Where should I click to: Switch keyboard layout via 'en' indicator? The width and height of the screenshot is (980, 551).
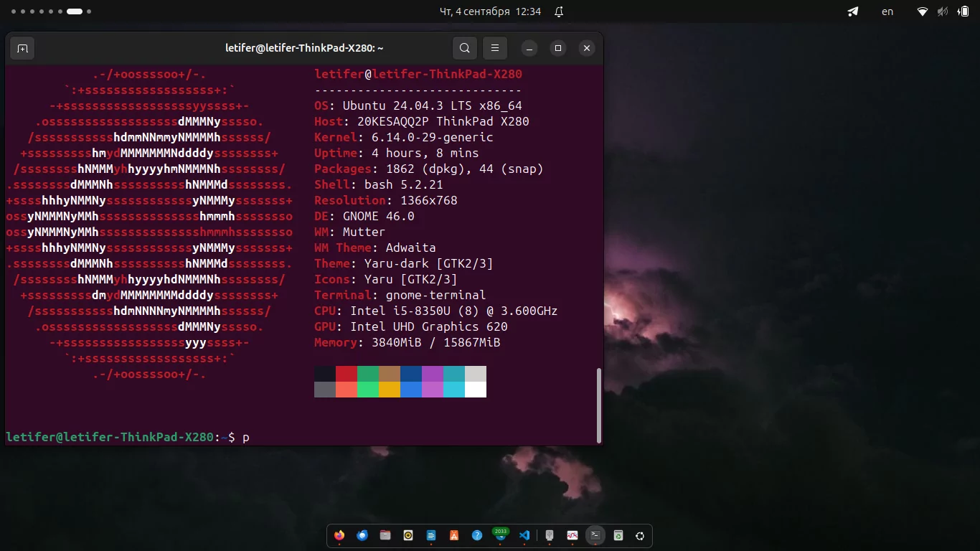pyautogui.click(x=887, y=11)
